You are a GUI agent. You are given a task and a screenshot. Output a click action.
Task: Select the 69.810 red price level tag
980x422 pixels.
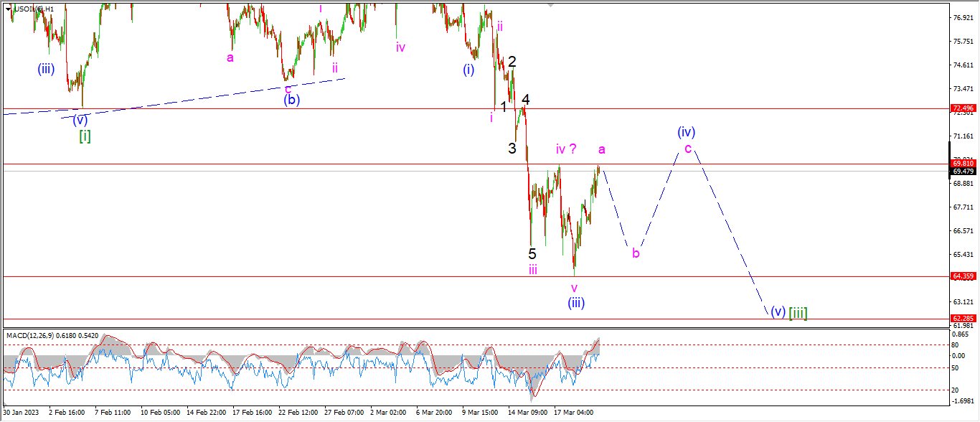pyautogui.click(x=962, y=164)
